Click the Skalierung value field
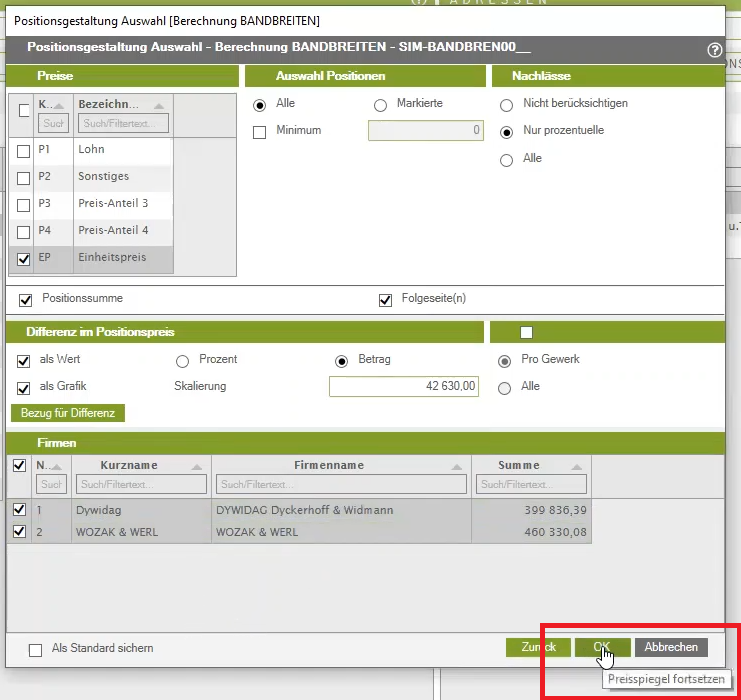This screenshot has height=700, width=741. pyautogui.click(x=404, y=387)
